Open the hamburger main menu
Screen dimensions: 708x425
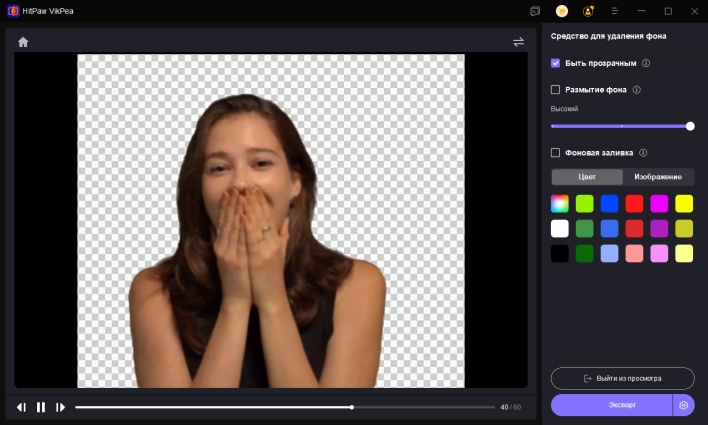pos(614,11)
